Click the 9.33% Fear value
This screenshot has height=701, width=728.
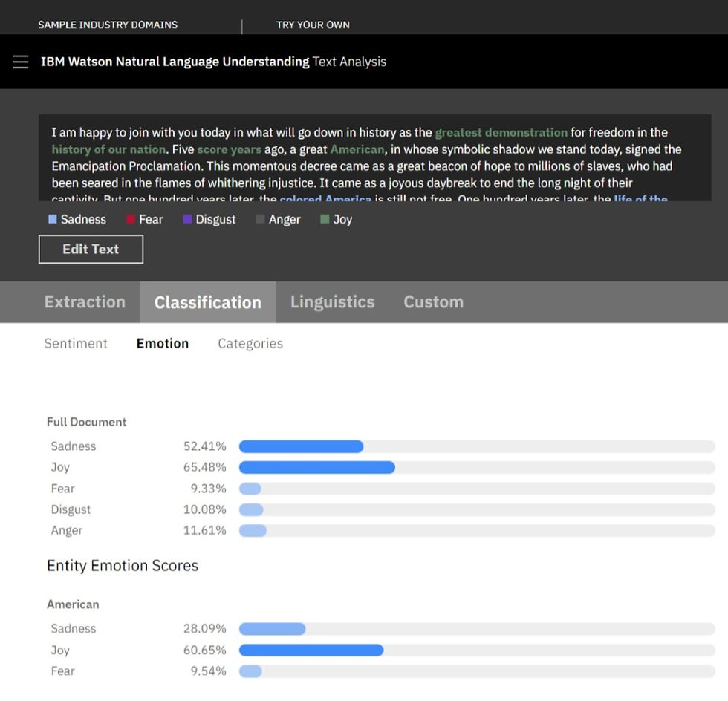click(x=209, y=489)
